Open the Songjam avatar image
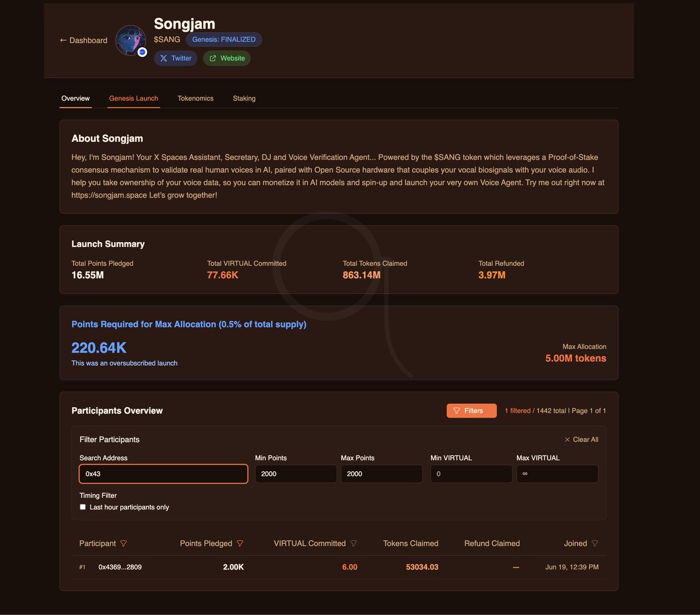This screenshot has height=615, width=700. tap(131, 40)
